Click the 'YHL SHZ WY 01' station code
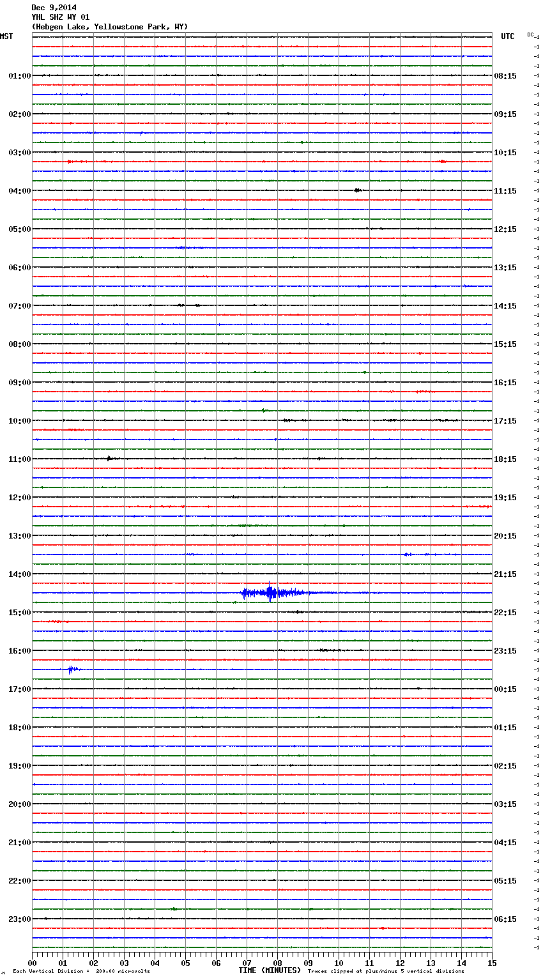Viewport: 543px width, 980px height. coord(60,17)
